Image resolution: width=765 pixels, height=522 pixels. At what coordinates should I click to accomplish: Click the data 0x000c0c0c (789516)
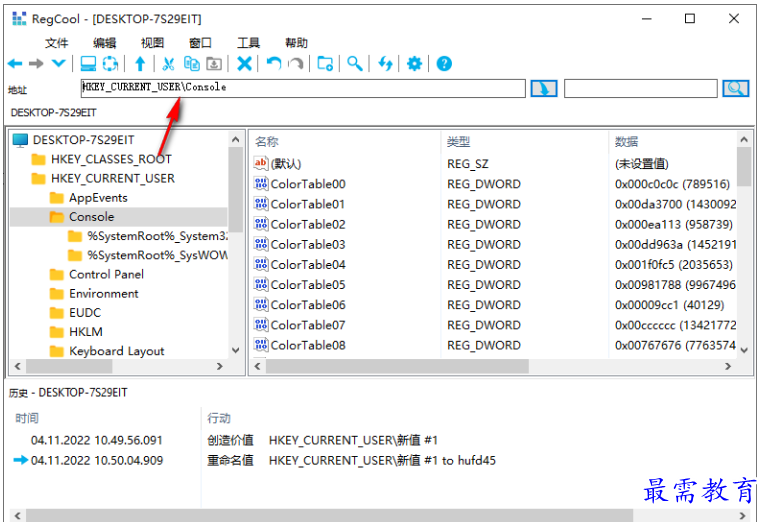[672, 184]
